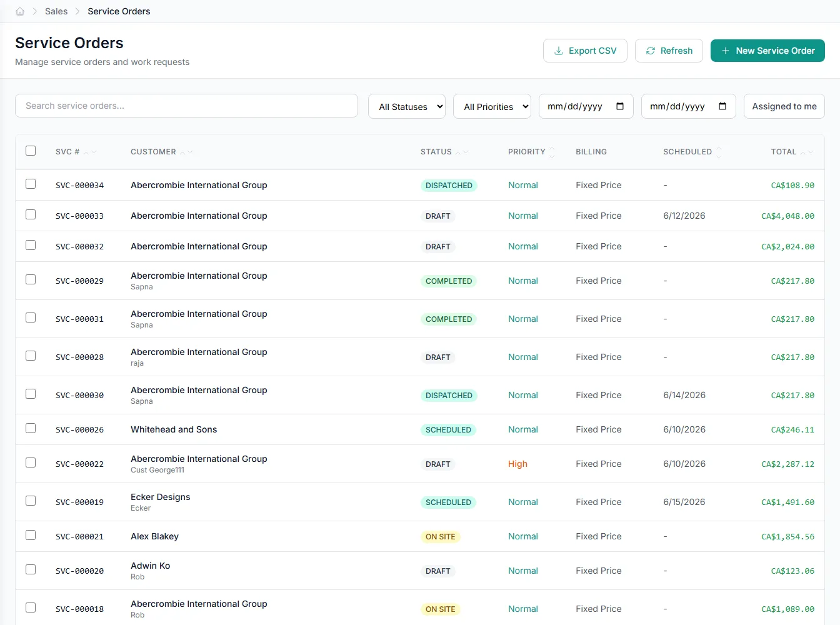
Task: Check the SVC-000031 row checkbox
Action: coord(31,317)
